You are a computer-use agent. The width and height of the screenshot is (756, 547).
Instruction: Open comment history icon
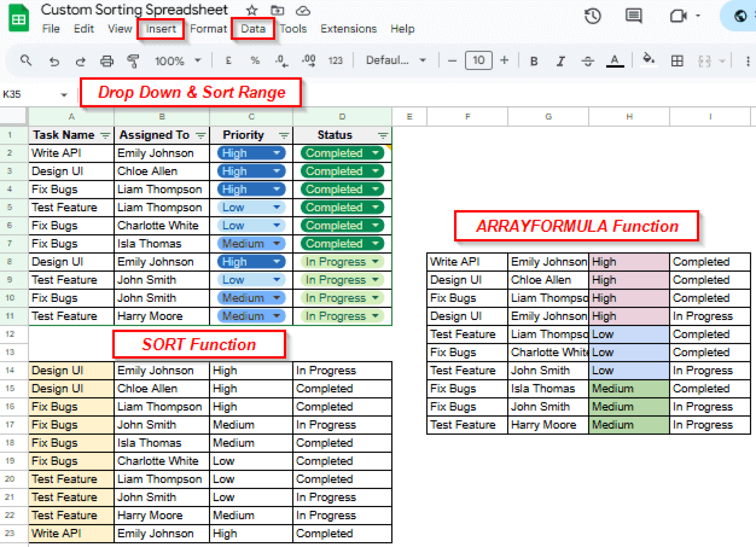tap(633, 16)
